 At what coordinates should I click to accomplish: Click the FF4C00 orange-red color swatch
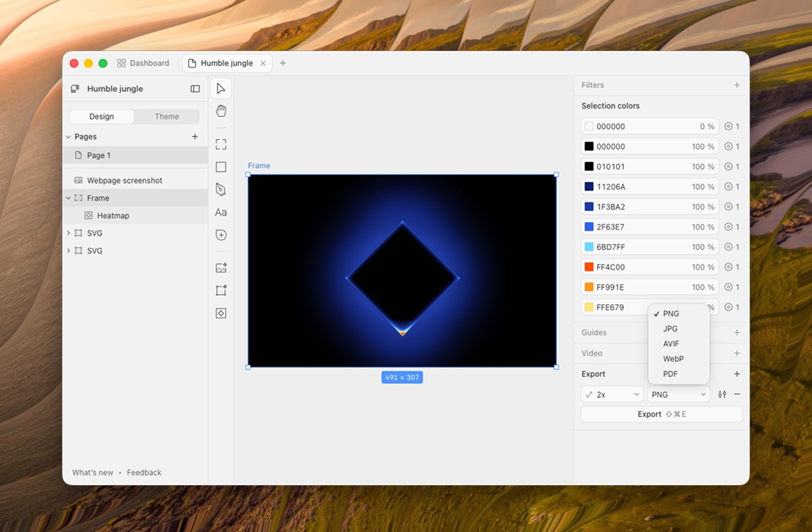pos(589,267)
